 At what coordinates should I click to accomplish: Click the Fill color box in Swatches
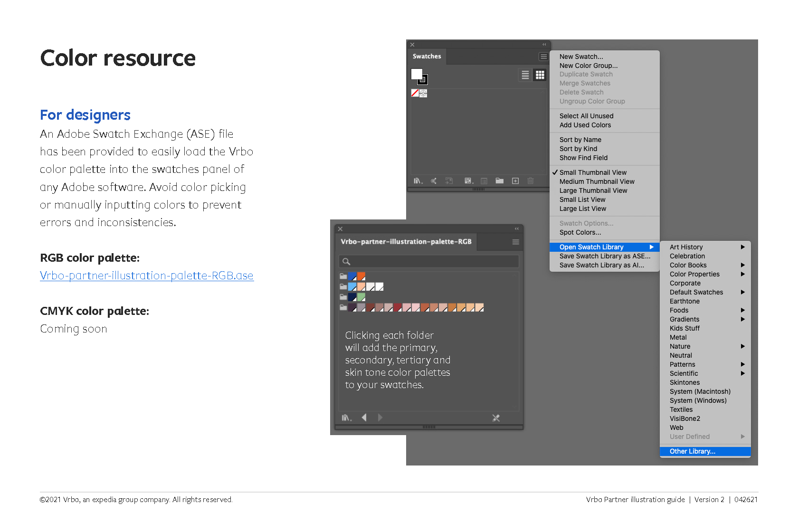(417, 74)
